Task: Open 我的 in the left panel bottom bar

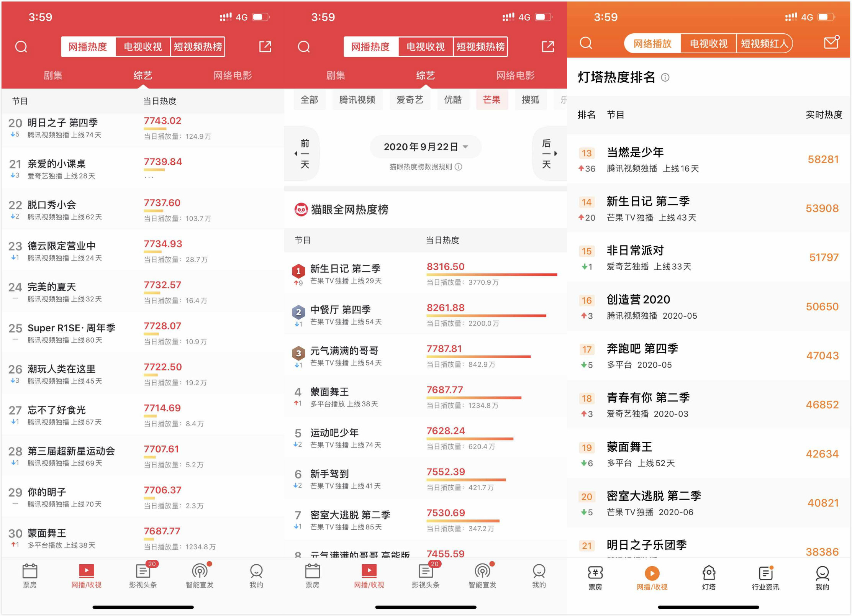Action: pos(256,575)
